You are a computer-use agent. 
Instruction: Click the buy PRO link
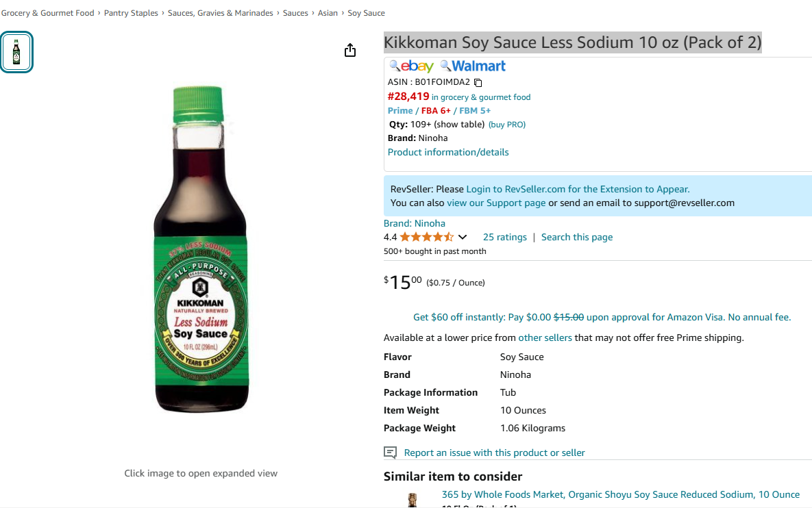pyautogui.click(x=507, y=125)
